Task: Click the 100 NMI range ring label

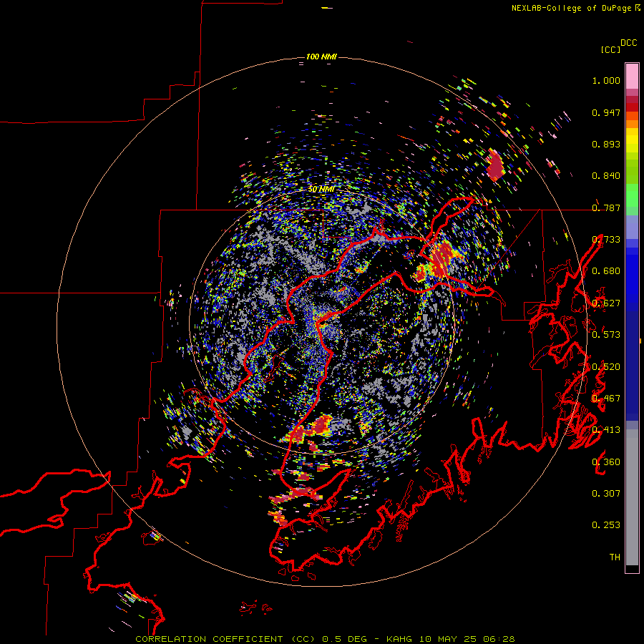Action: click(x=321, y=57)
